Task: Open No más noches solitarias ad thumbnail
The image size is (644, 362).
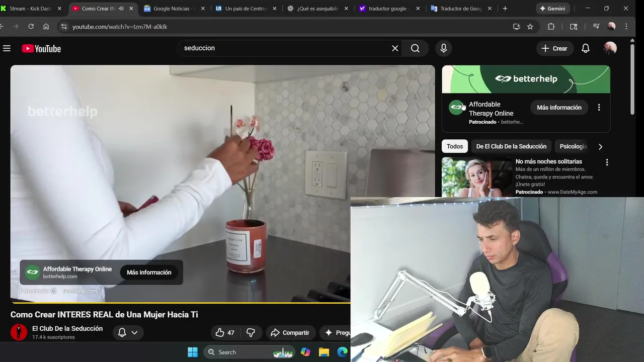Action: [476, 177]
